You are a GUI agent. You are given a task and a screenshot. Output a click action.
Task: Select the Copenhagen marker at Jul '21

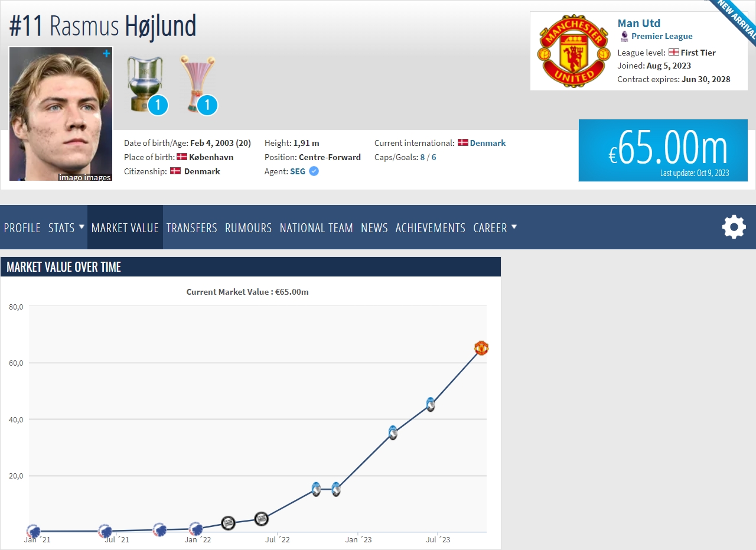105,531
